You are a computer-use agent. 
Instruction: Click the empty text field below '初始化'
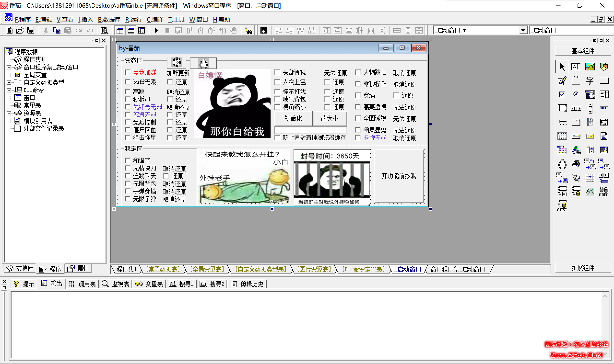coord(310,130)
